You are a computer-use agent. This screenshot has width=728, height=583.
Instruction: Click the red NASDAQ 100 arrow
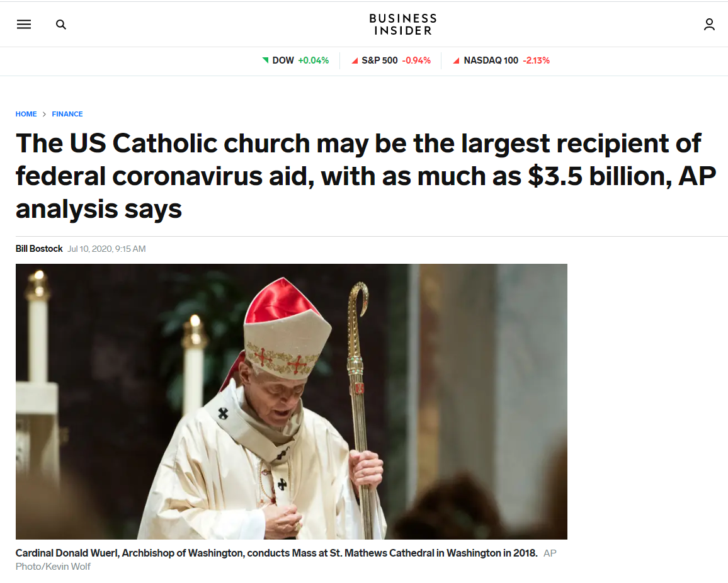tap(457, 60)
